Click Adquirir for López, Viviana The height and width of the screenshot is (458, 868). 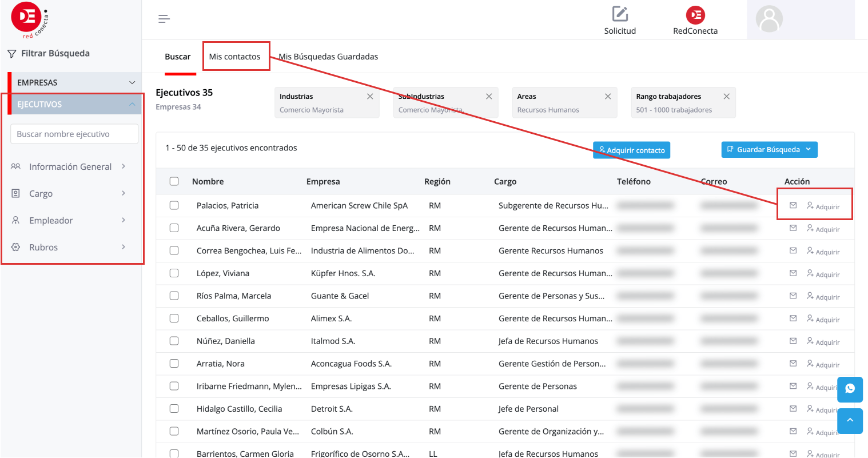tap(823, 274)
